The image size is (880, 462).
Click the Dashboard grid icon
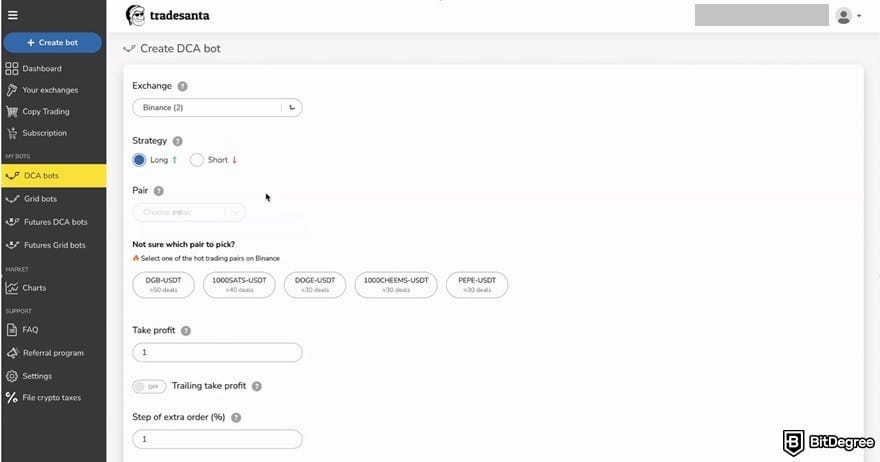12,68
